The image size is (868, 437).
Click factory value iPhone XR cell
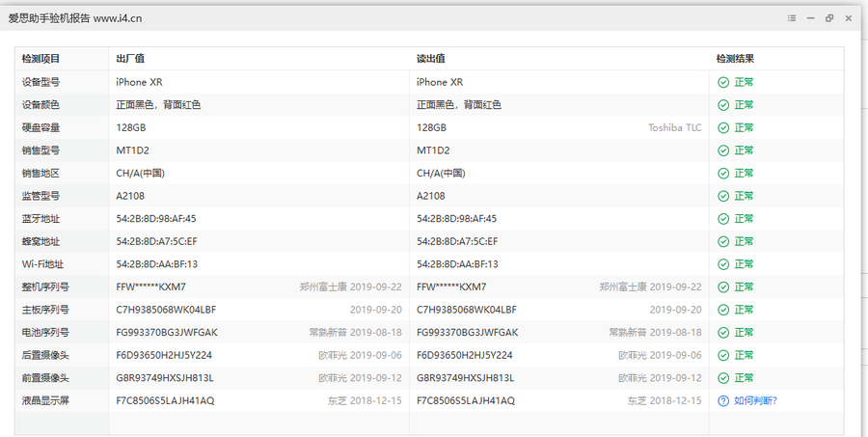[139, 82]
